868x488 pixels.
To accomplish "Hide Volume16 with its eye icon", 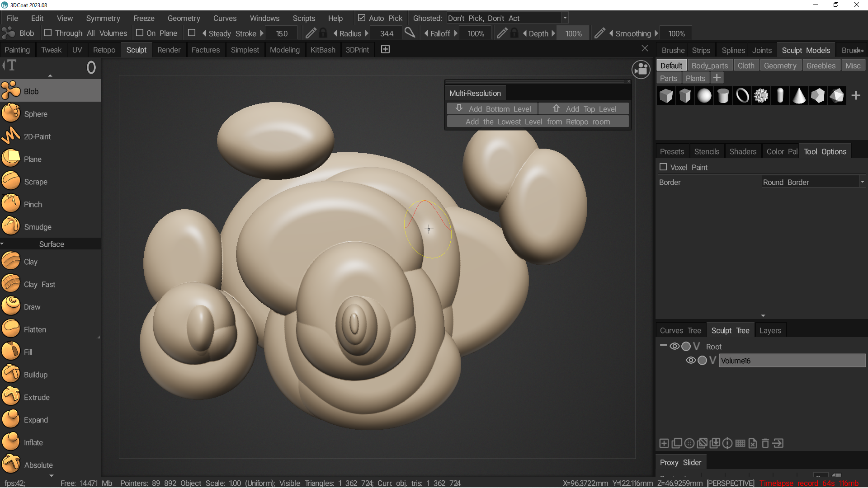I will tap(690, 361).
